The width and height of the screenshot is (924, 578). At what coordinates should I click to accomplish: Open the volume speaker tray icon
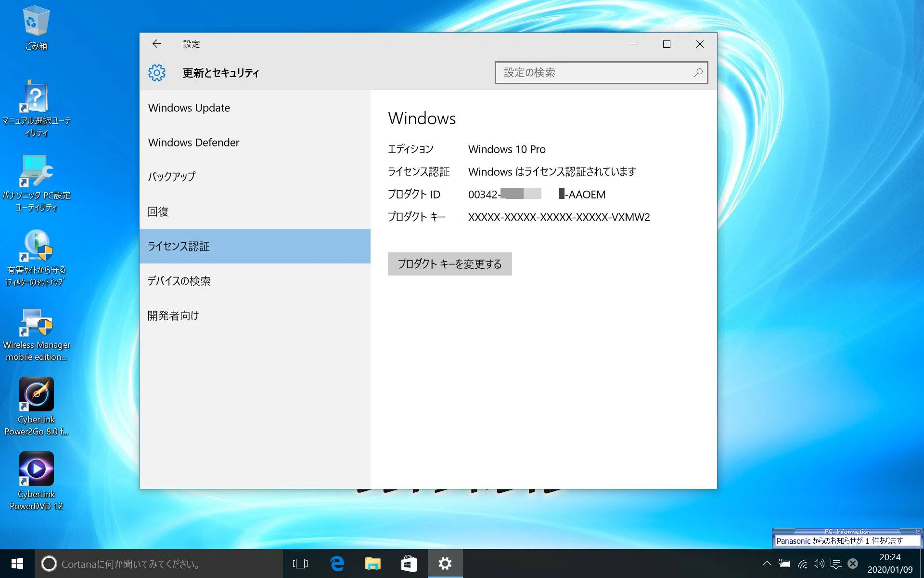coord(819,564)
